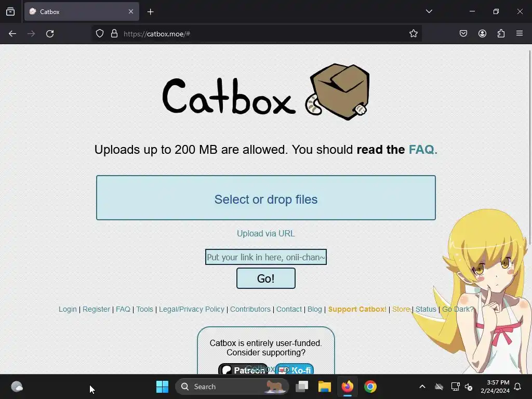This screenshot has width=532, height=399.
Task: Click the catbox.moe address bar
Action: tap(258, 34)
